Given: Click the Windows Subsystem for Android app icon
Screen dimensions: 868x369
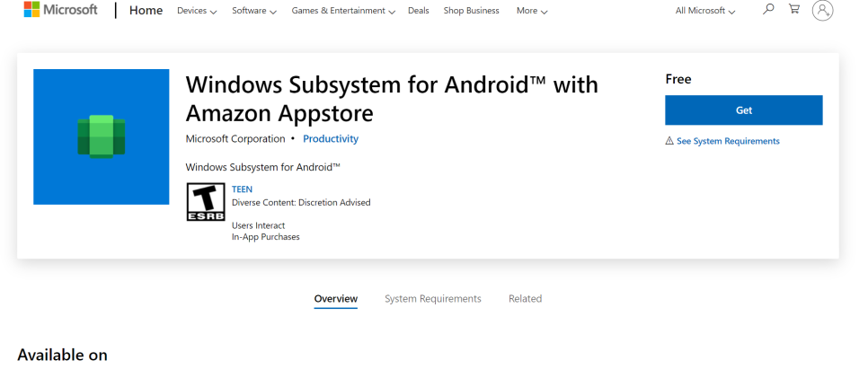Looking at the screenshot, I should tap(102, 136).
